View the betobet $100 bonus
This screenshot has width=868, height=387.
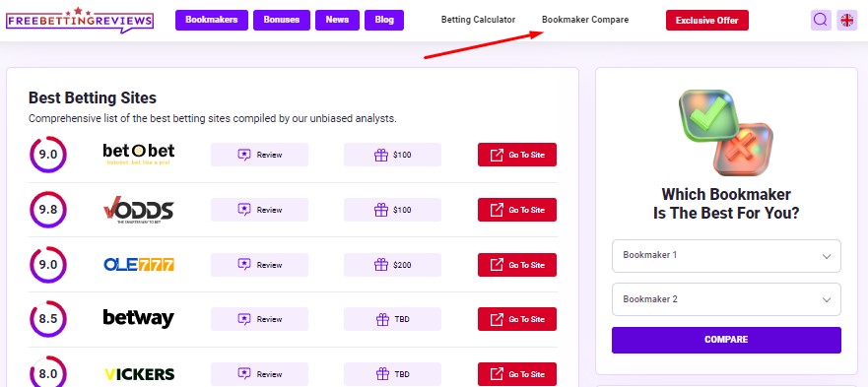(392, 155)
